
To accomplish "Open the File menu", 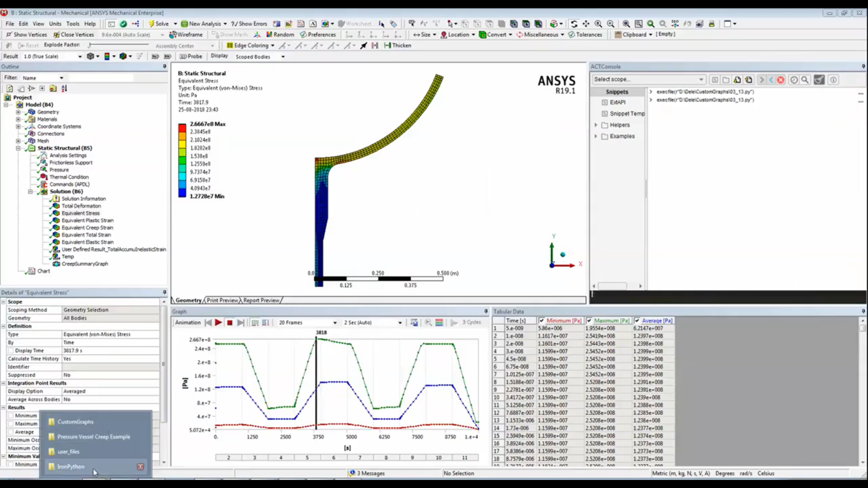I will click(9, 24).
